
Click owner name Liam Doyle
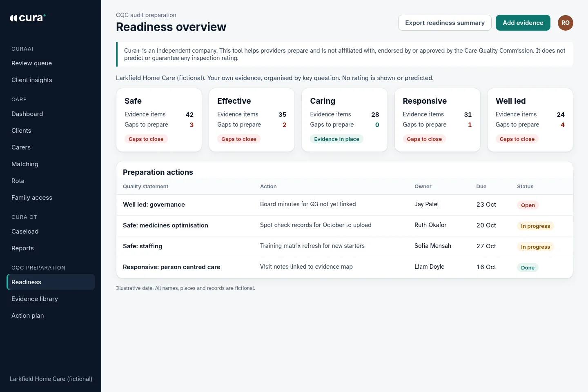point(430,267)
